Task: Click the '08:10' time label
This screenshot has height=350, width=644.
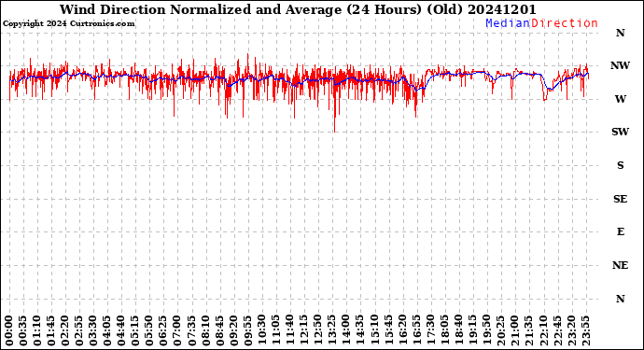Action: 205,330
